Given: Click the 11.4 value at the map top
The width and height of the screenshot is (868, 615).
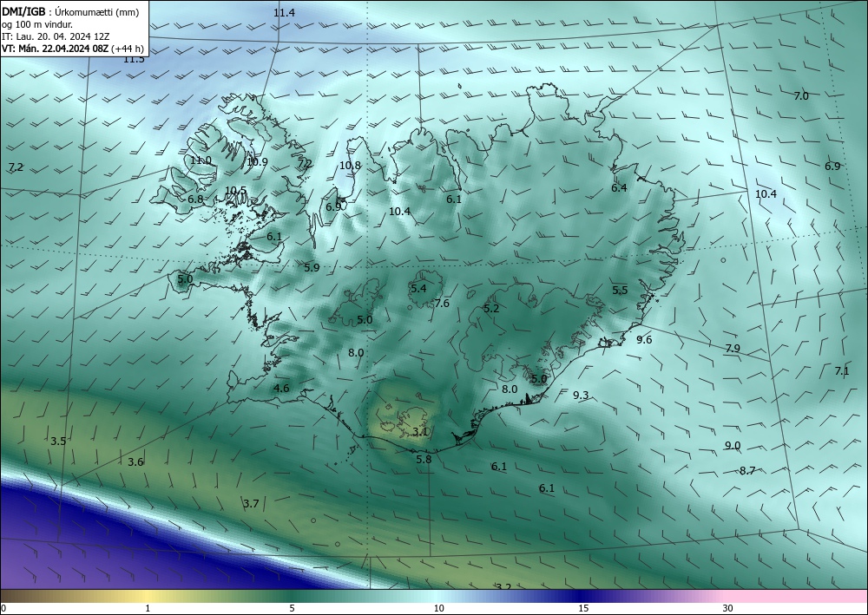Looking at the screenshot, I should coord(284,12).
